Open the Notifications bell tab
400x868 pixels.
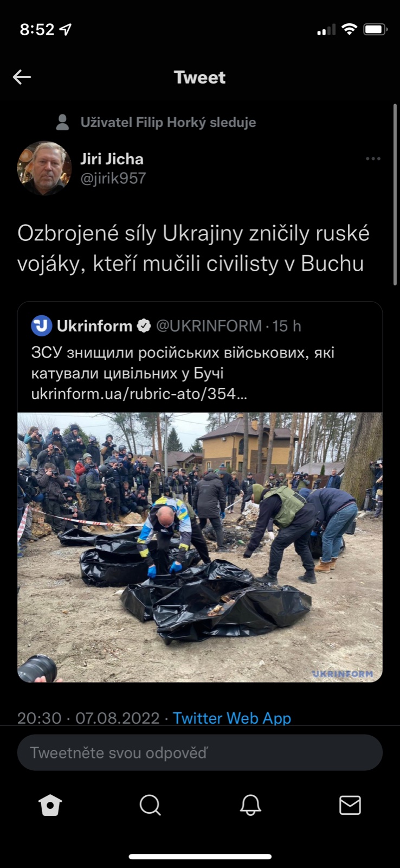pos(250,805)
